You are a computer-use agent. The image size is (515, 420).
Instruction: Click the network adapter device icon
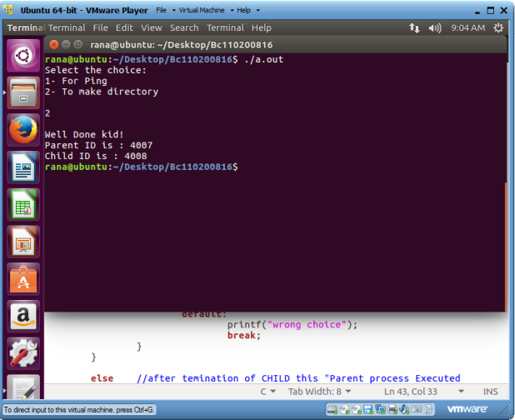[380, 409]
